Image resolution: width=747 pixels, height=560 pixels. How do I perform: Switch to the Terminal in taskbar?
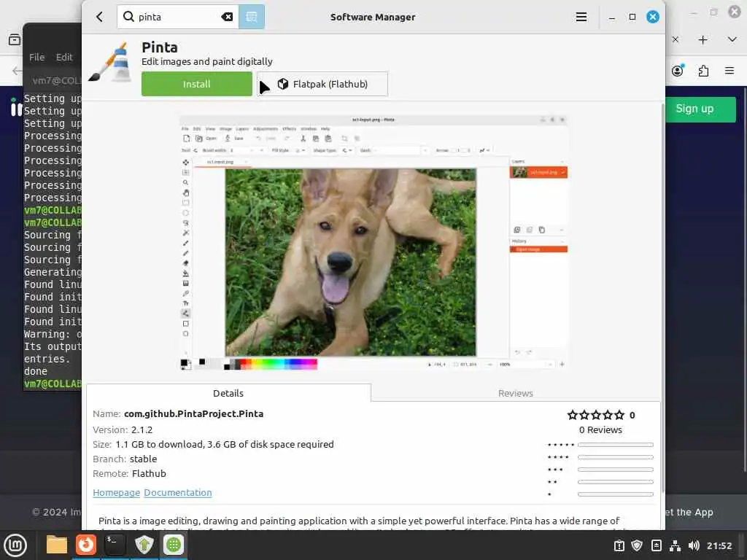click(115, 545)
